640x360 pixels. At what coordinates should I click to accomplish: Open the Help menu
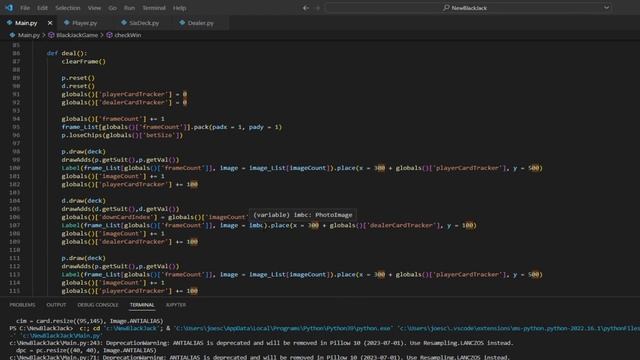(180, 8)
